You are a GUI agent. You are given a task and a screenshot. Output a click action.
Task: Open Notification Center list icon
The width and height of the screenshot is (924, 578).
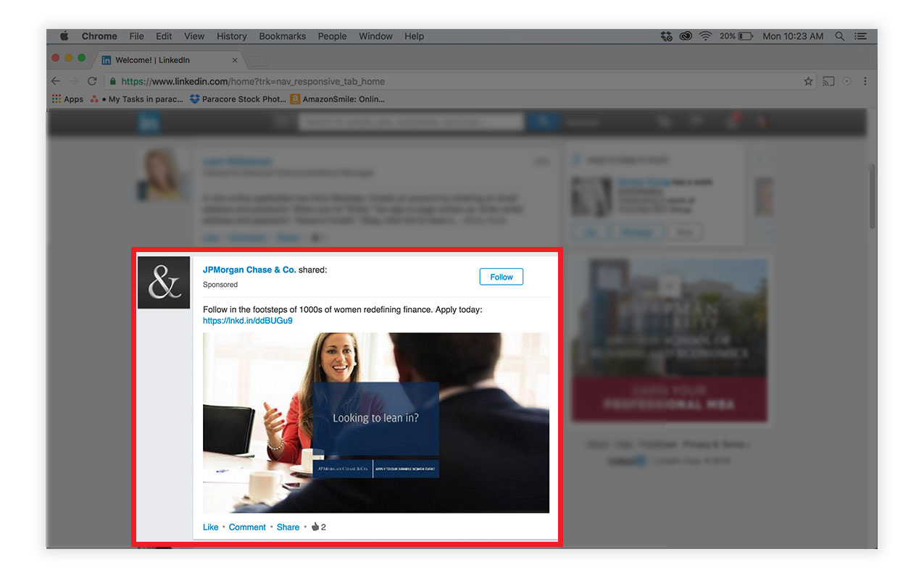pos(860,36)
